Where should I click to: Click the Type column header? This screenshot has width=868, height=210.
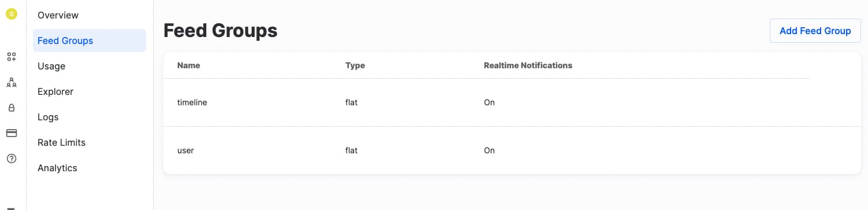coord(355,65)
